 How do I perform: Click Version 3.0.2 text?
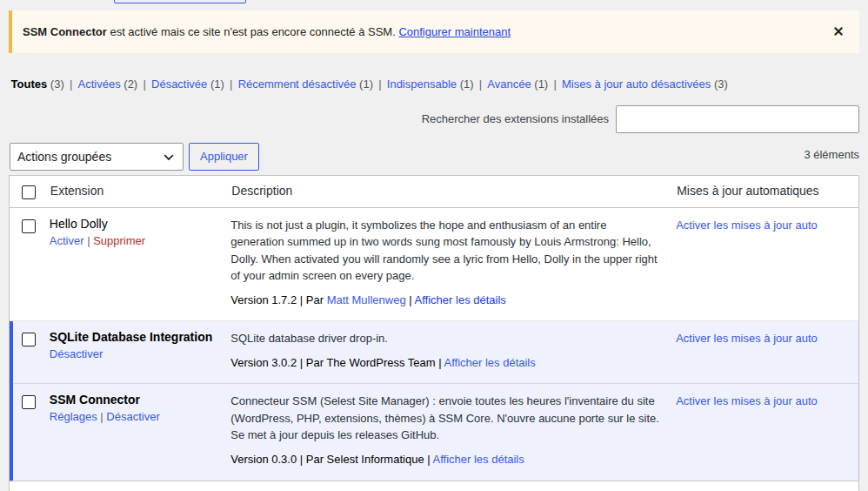click(x=264, y=363)
